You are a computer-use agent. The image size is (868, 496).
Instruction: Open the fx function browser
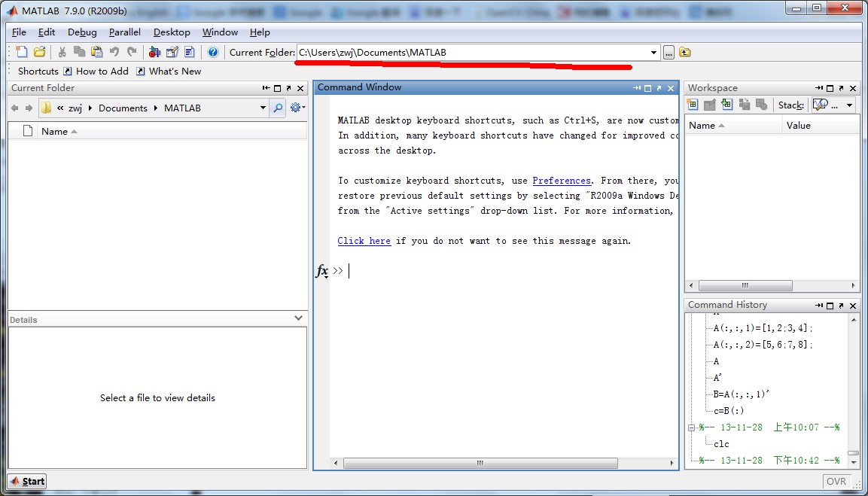(322, 271)
